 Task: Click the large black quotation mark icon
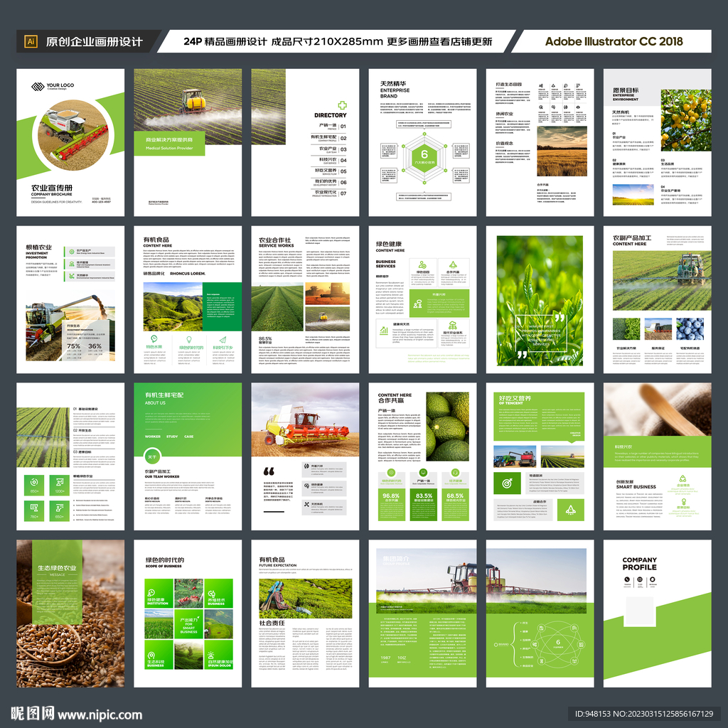tap(269, 471)
